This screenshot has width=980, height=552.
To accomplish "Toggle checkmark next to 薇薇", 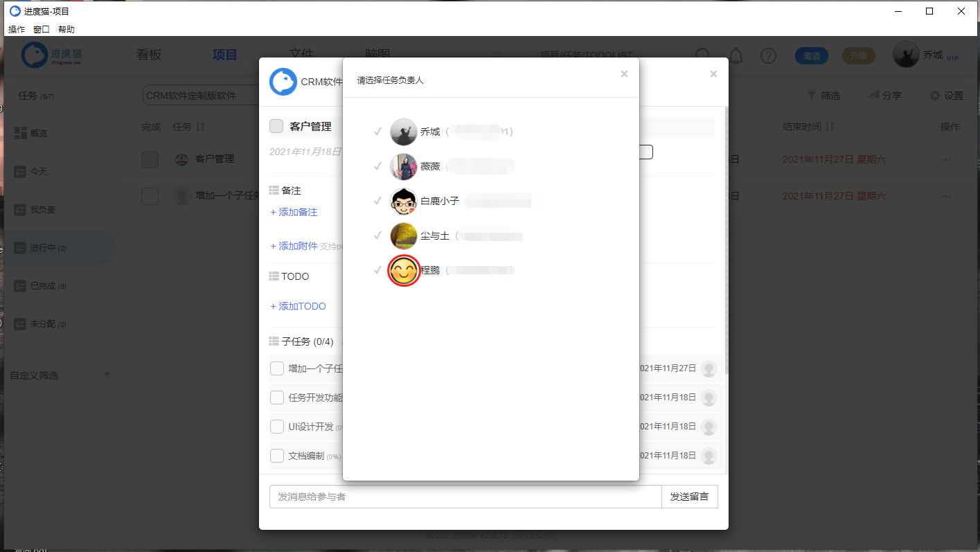I will click(x=377, y=166).
